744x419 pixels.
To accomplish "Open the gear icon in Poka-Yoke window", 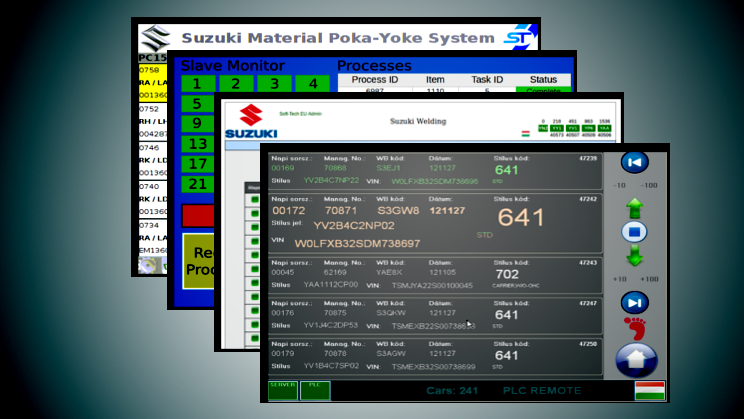I will 148,264.
